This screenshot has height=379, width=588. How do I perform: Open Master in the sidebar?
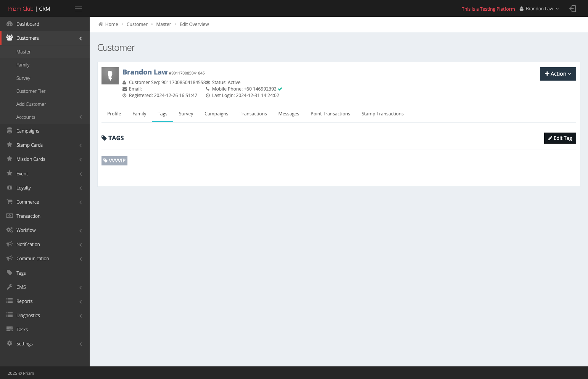click(24, 52)
